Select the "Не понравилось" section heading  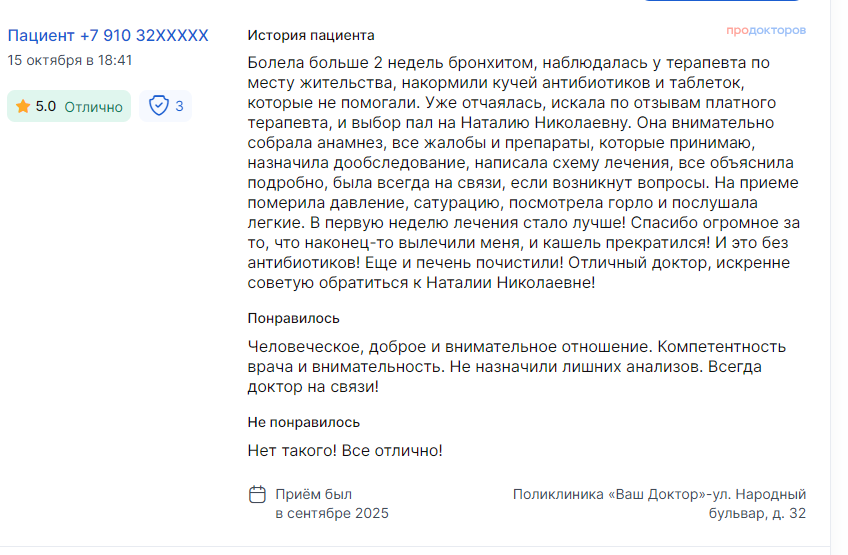coord(304,422)
